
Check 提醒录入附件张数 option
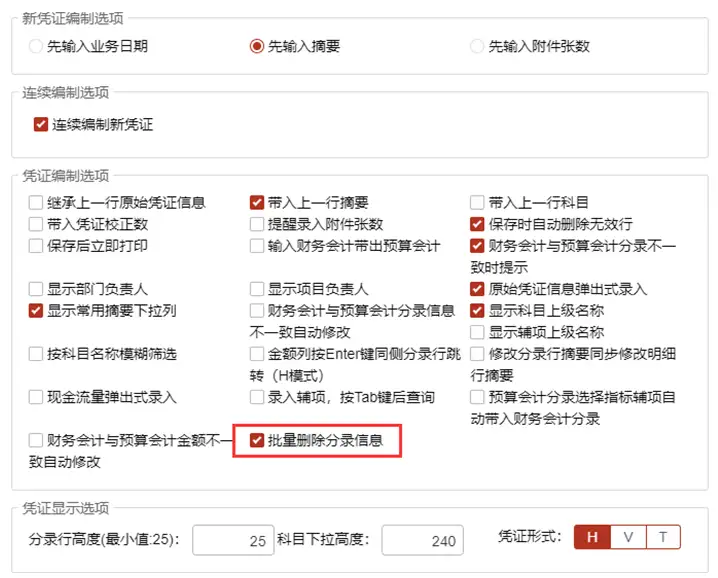(257, 224)
